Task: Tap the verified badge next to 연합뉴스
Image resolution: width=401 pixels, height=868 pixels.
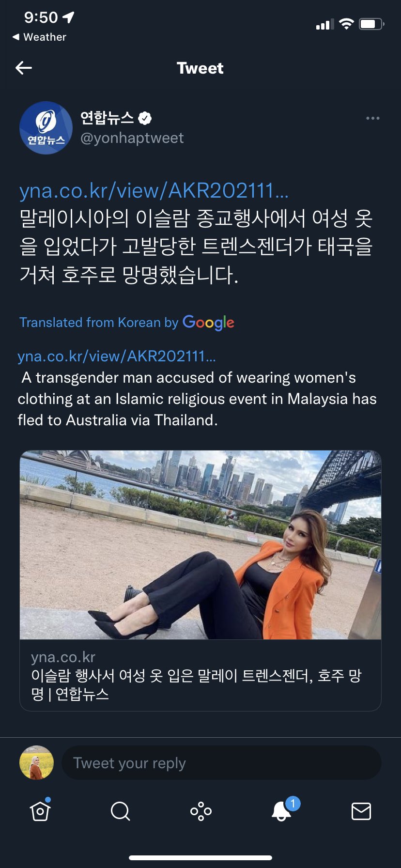Action: (x=145, y=118)
